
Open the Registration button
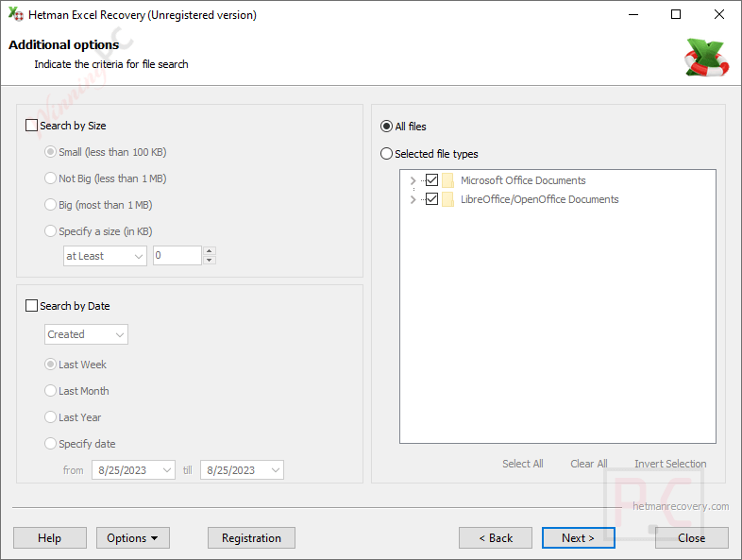click(x=251, y=538)
